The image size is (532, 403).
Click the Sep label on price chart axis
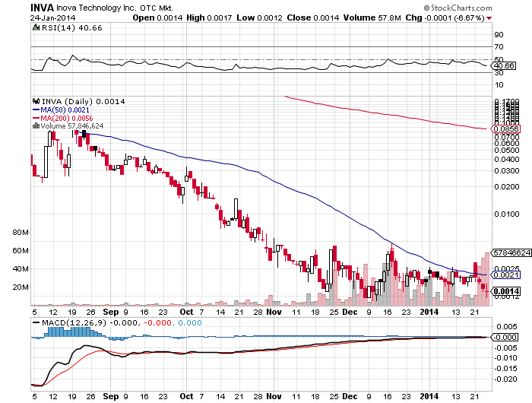111,312
